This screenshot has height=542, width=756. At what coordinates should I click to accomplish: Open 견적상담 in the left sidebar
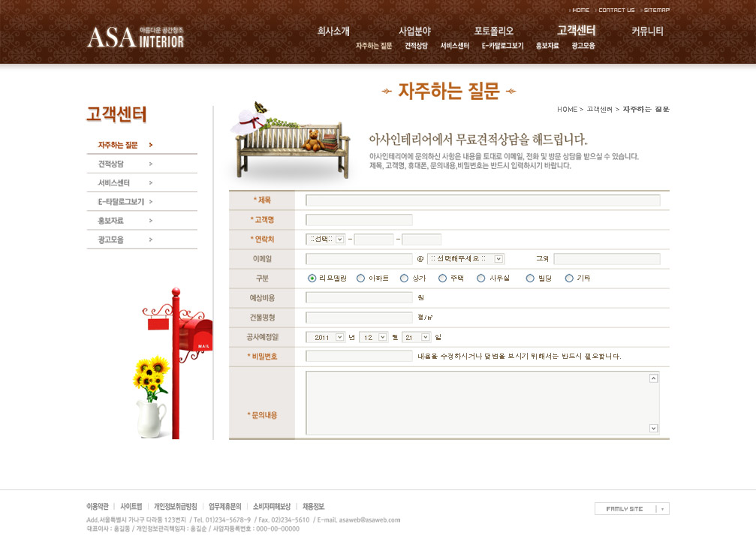click(x=111, y=164)
